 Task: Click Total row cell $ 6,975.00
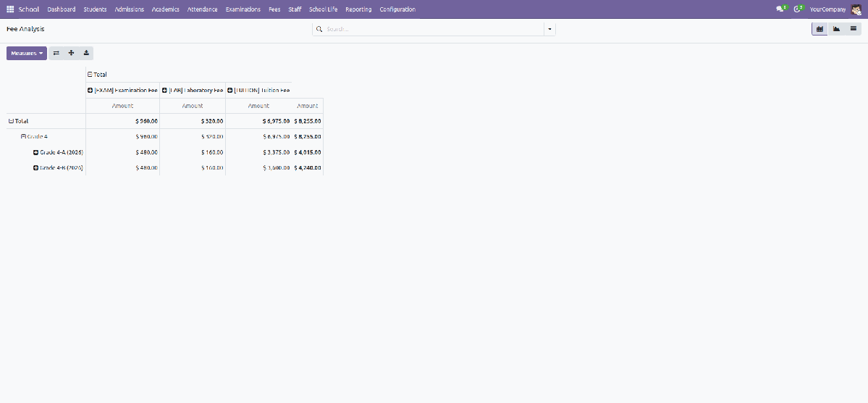258,121
